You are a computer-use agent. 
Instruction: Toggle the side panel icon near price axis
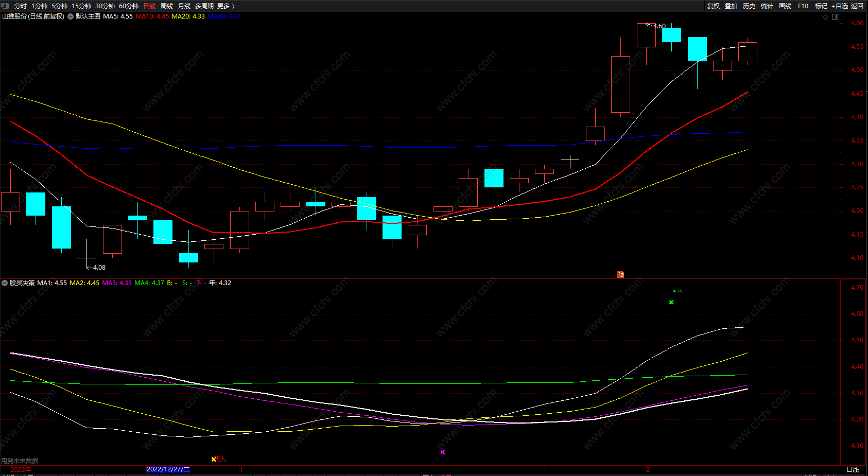click(835, 17)
